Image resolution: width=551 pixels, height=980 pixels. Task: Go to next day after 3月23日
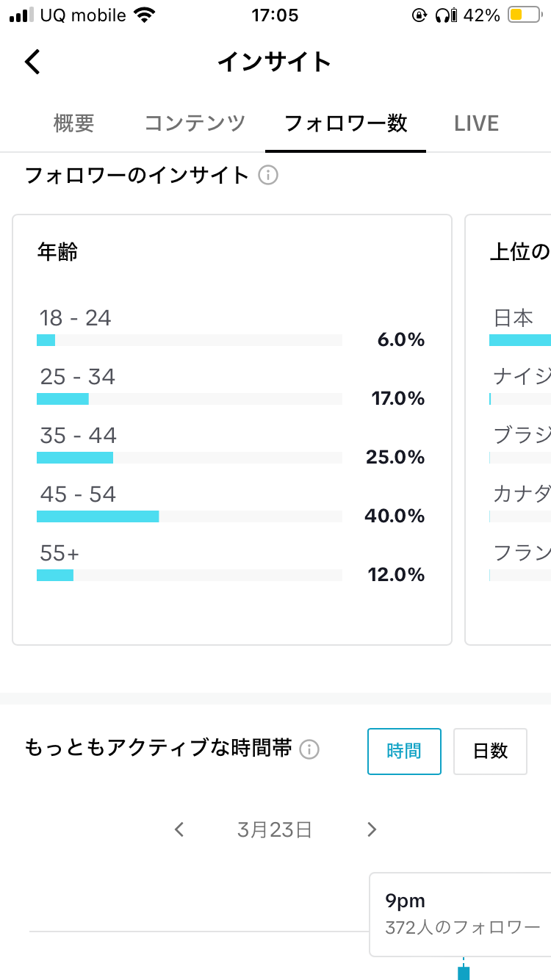(x=372, y=830)
